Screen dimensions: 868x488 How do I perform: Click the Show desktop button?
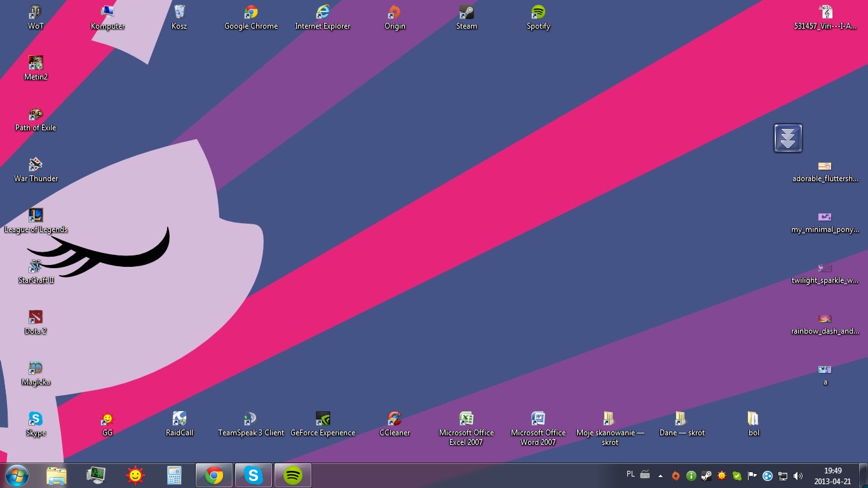pos(864,476)
